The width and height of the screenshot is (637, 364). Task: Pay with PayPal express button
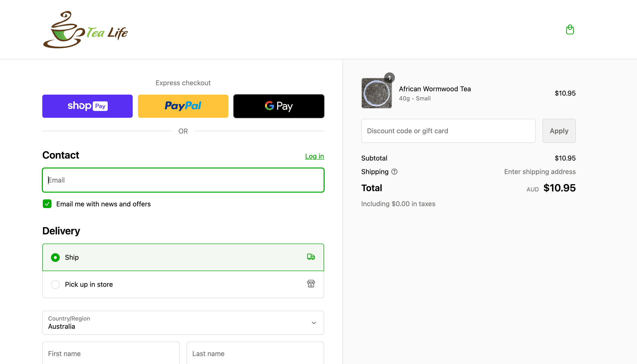pos(183,106)
